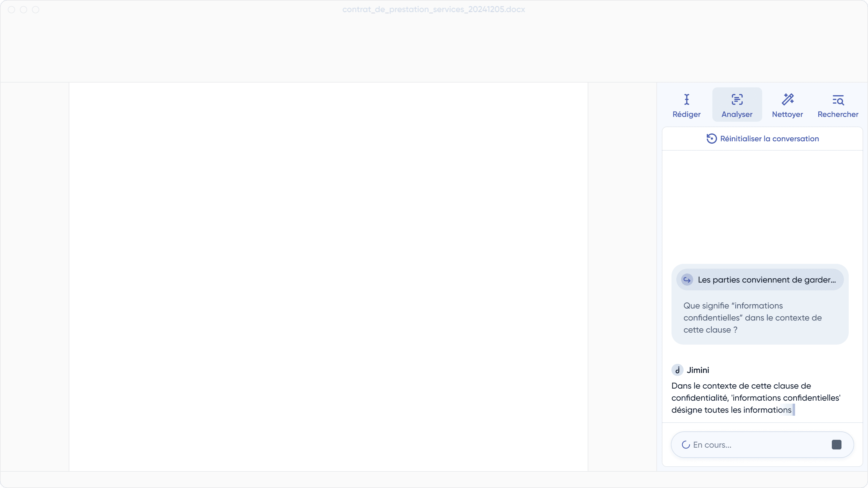This screenshot has width=868, height=488.
Task: Click the Réinitialiser la conversation link text
Action: pos(769,139)
